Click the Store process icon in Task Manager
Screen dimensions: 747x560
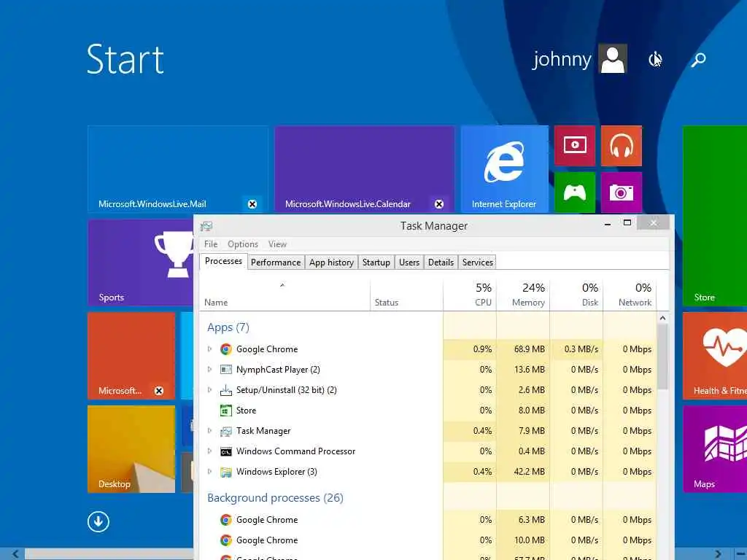pyautogui.click(x=226, y=411)
